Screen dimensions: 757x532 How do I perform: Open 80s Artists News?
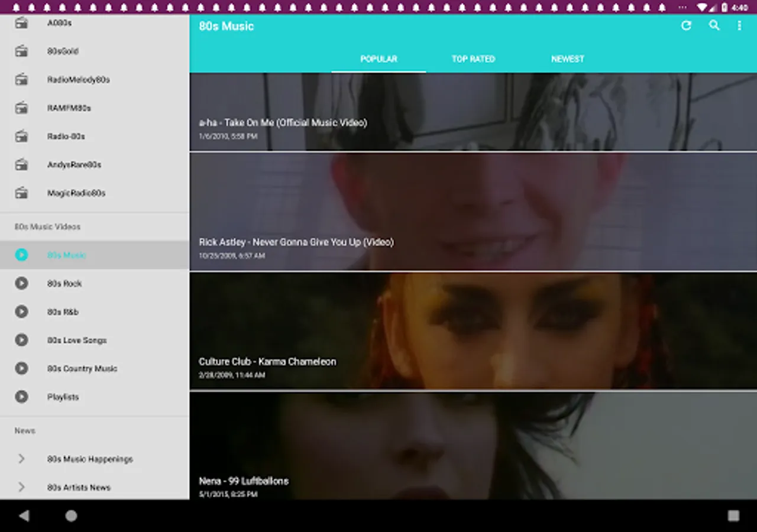79,487
